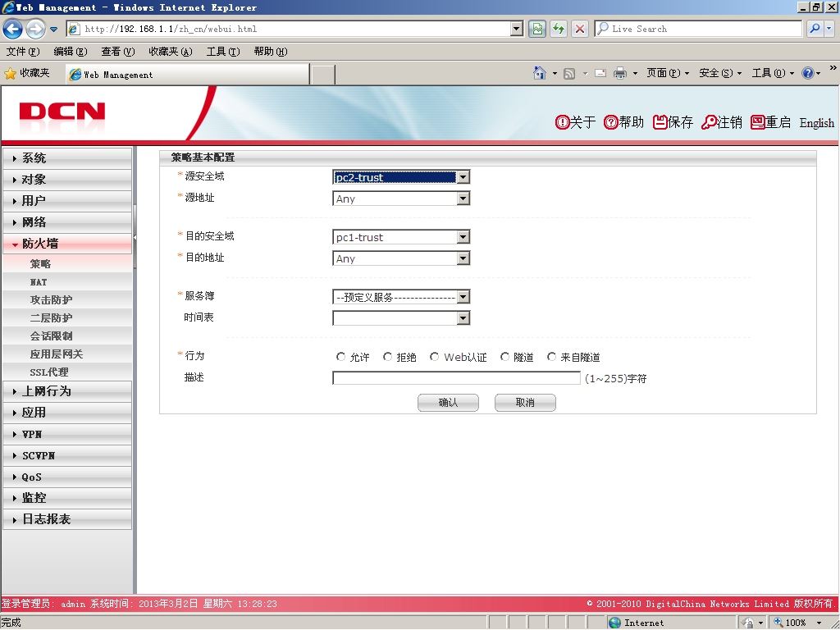Open the 帮助(H) menu in menu bar
This screenshot has width=840, height=630.
coord(271,52)
